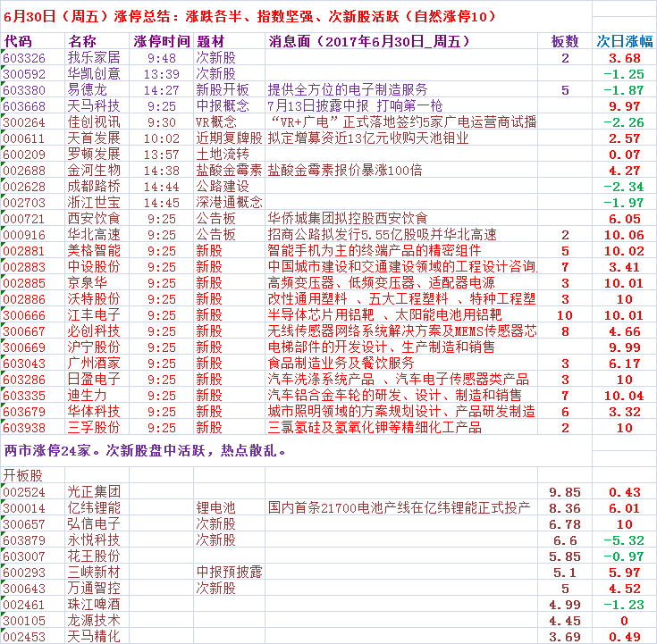This screenshot has height=644, width=657.
Task: Select stock code 300264
Action: pos(32,121)
